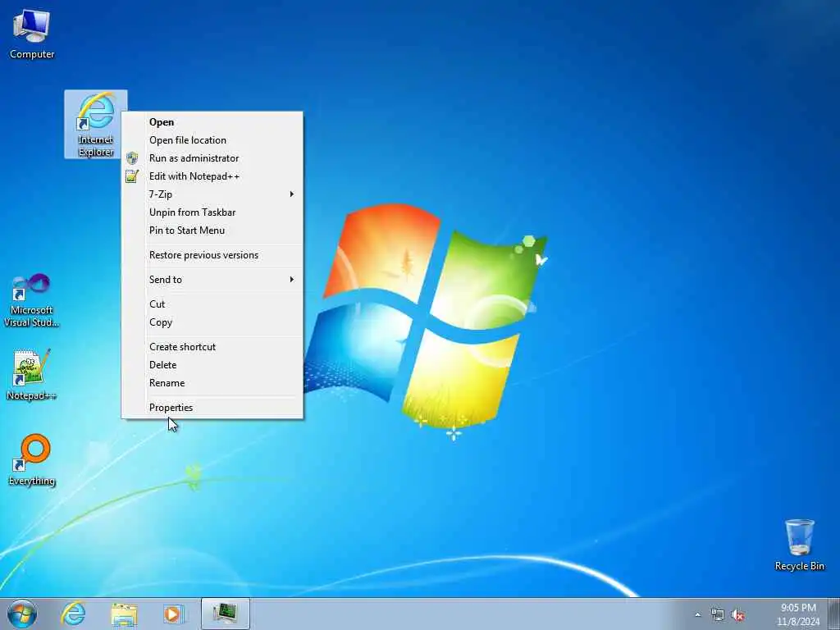Open the Windows Start orb
This screenshot has width=840, height=630.
(x=22, y=614)
